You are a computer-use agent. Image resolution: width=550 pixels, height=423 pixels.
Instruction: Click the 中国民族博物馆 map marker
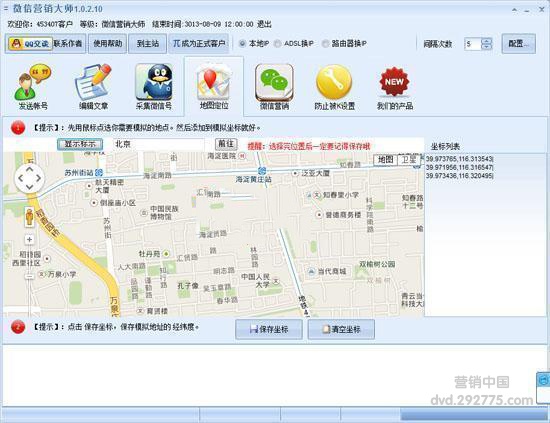click(144, 213)
